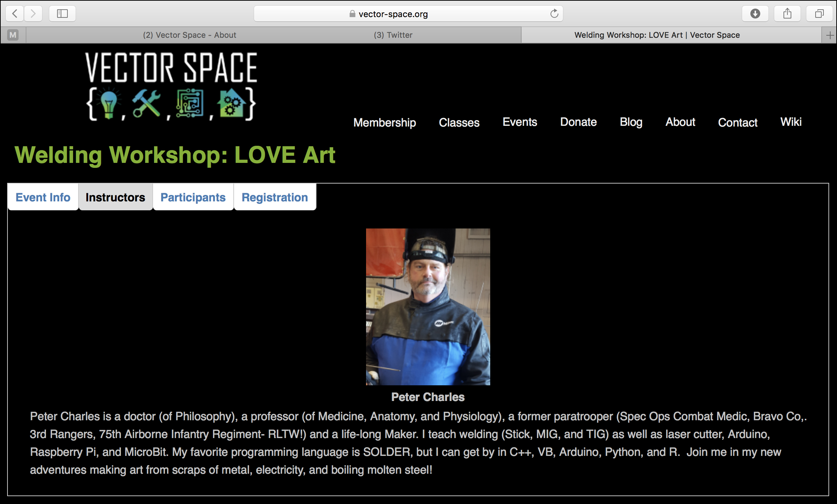Screen dimensions: 837x504
Task: Open a new tab with plus icon
Action: [830, 35]
